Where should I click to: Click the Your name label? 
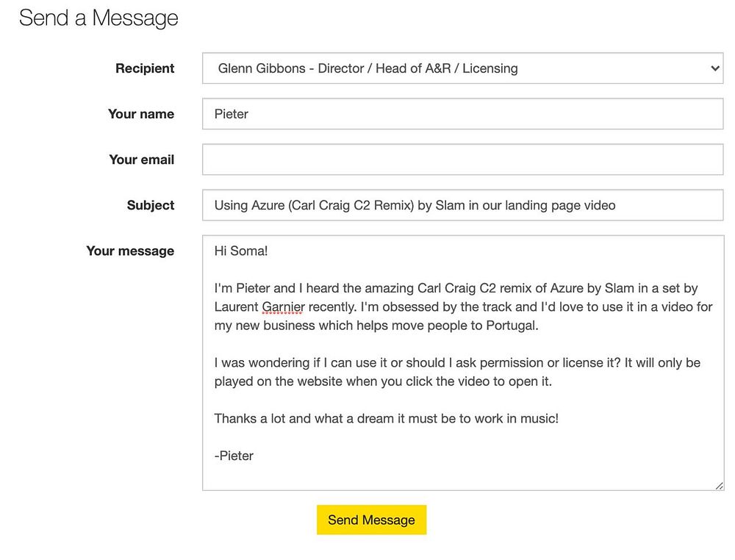[141, 114]
